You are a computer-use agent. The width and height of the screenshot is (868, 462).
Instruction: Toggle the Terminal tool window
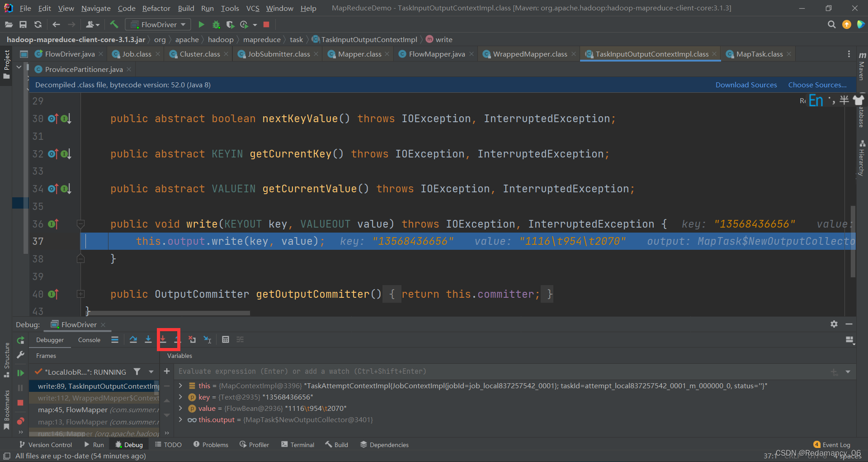click(297, 445)
